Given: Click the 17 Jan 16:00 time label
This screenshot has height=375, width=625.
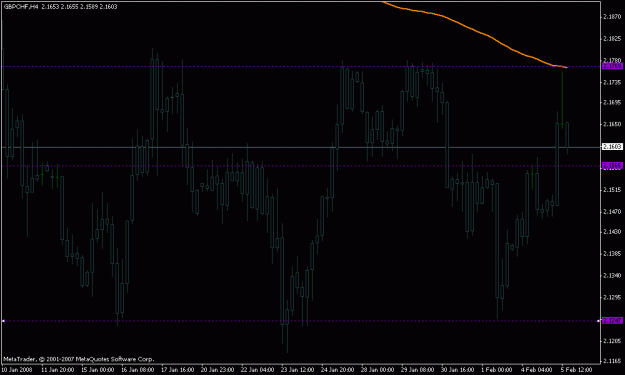Looking at the screenshot, I should (x=177, y=370).
